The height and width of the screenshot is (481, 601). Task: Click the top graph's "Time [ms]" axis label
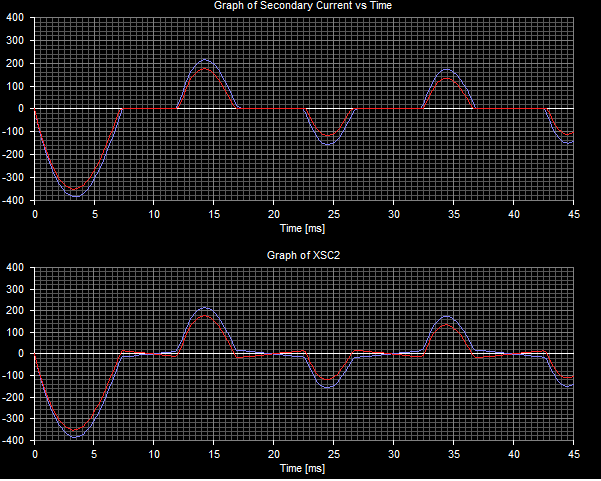coord(304,226)
